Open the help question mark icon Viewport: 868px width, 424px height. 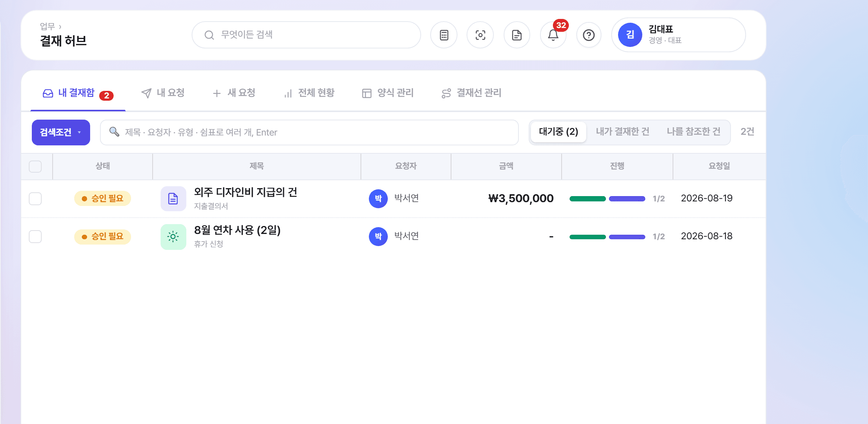(589, 35)
